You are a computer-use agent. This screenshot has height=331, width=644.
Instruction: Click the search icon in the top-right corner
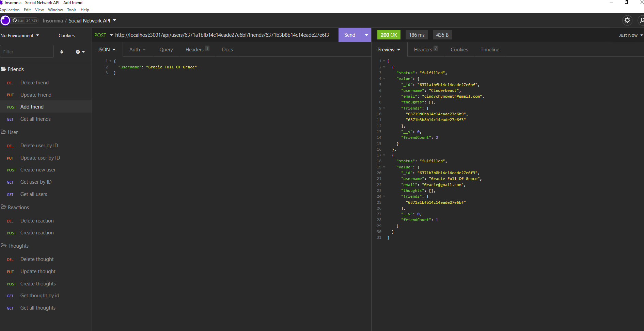642,20
